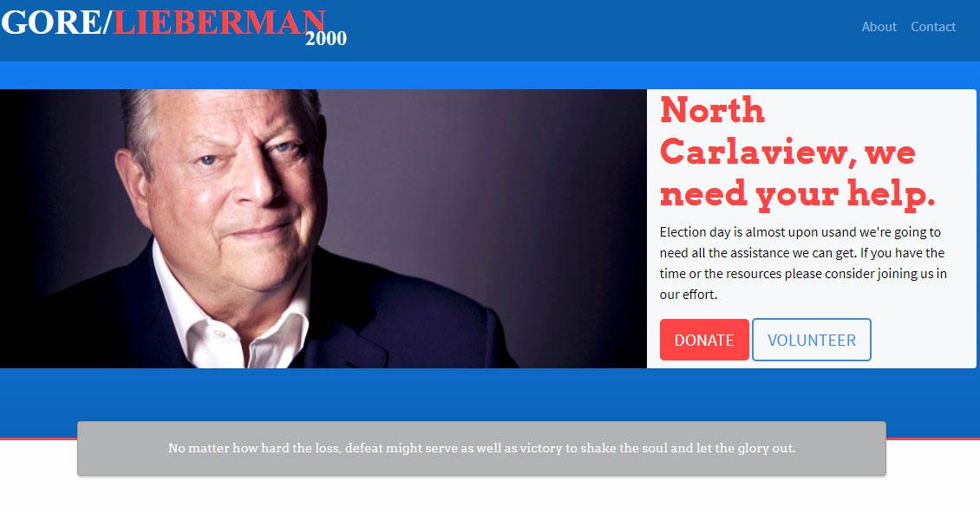Click the 2000 text under the logo
The image size is (980, 513).
coord(325,39)
